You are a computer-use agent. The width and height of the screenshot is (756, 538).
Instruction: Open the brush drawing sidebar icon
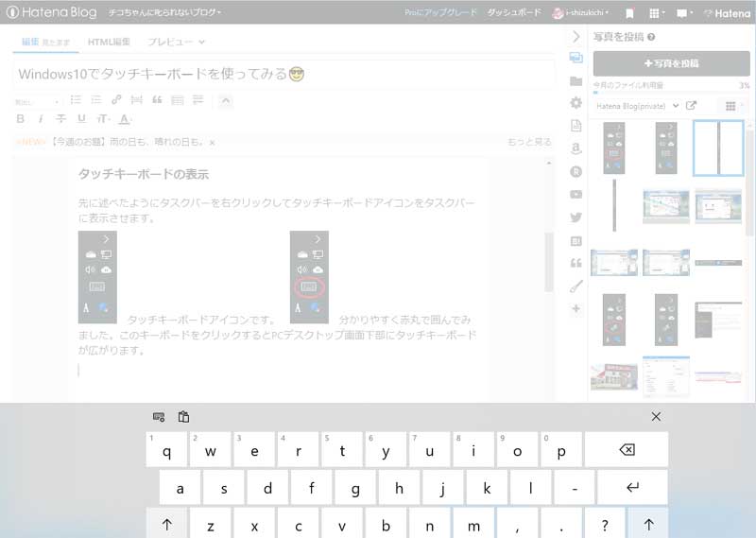[576, 286]
